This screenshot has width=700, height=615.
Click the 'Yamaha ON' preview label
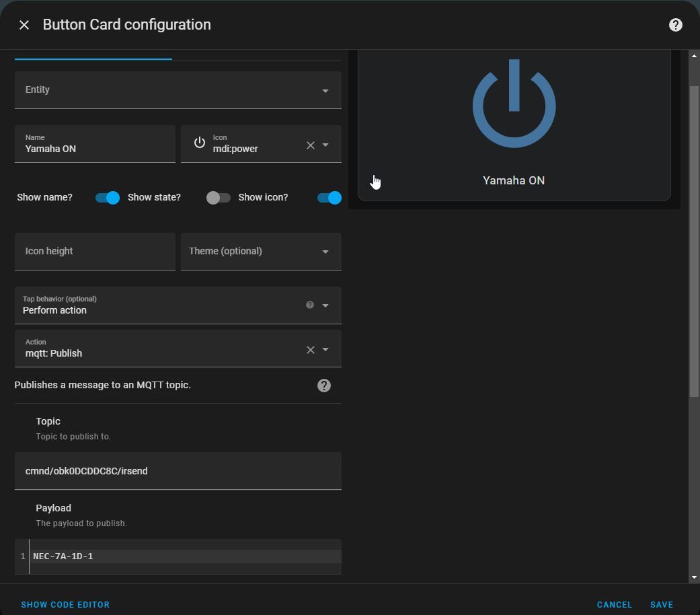coord(514,180)
